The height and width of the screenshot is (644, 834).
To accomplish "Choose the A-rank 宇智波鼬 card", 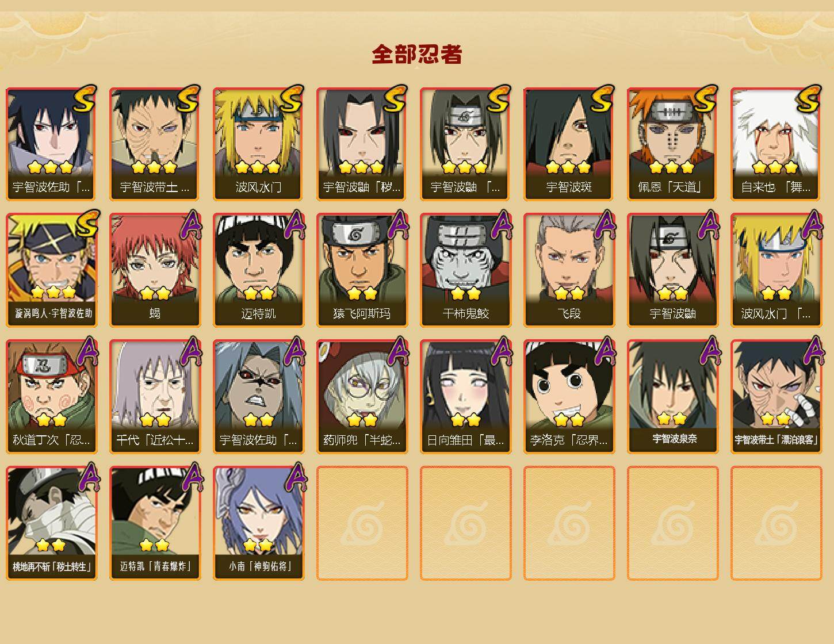I will [672, 270].
